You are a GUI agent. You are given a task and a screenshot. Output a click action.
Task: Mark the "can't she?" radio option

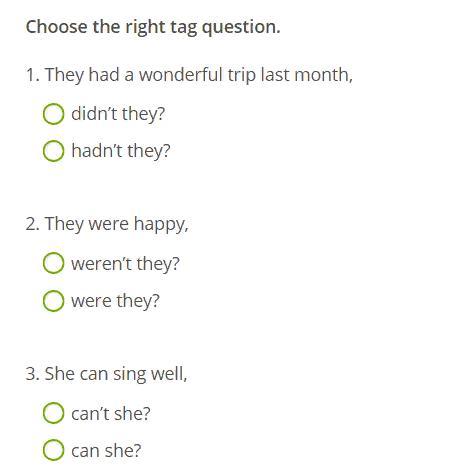point(53,413)
